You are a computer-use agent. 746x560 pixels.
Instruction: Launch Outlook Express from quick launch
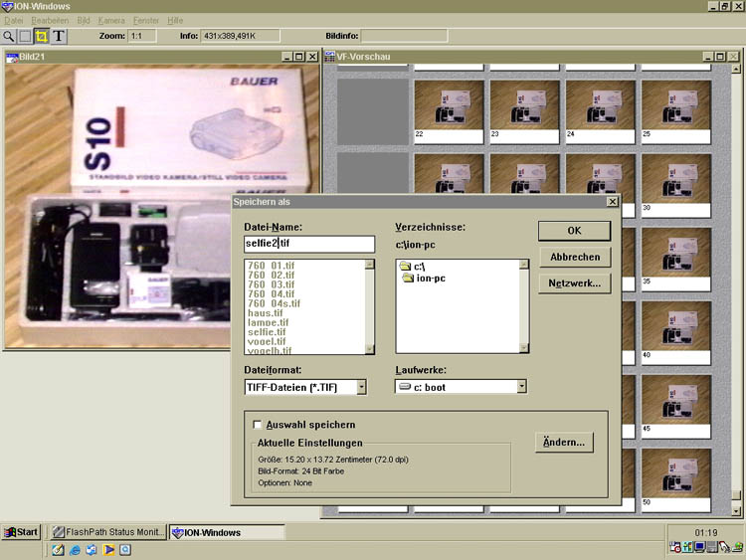pos(92,550)
